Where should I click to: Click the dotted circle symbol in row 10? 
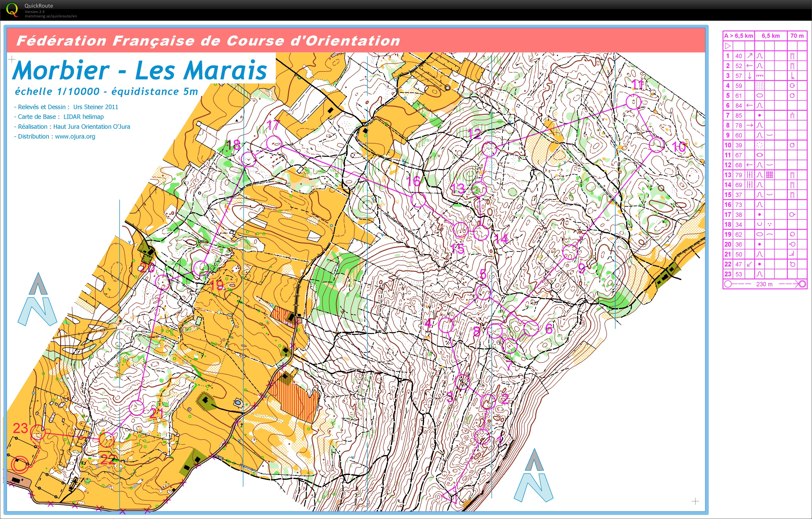click(x=759, y=145)
